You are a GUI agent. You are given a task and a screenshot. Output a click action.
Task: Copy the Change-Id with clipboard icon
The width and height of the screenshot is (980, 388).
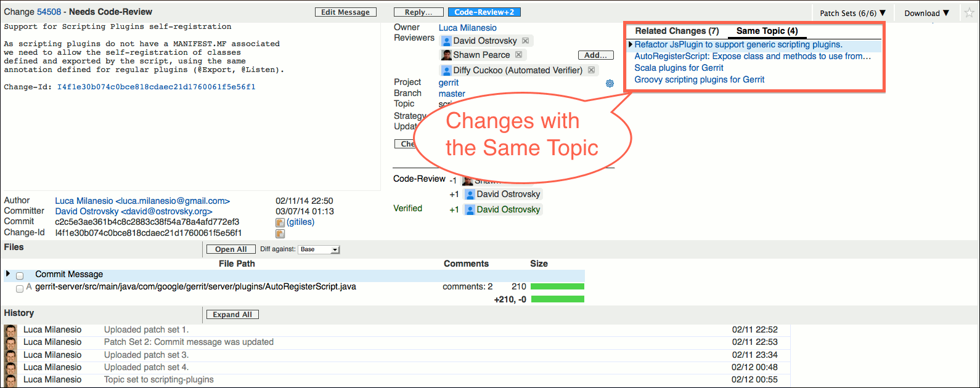point(280,233)
